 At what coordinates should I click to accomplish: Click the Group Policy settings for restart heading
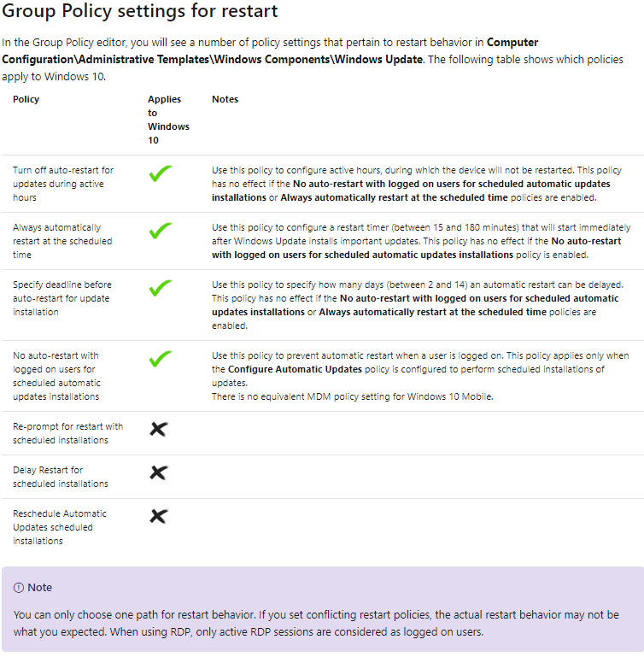[x=140, y=14]
